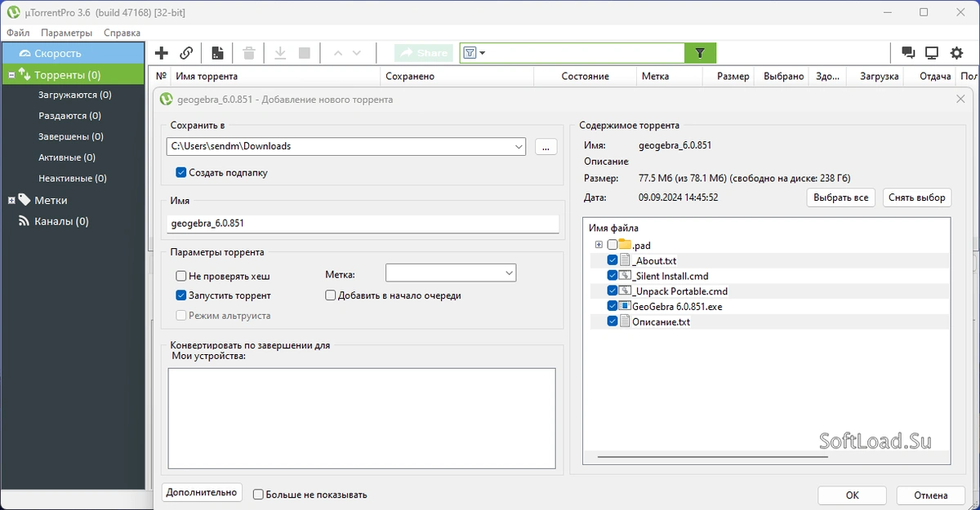This screenshot has width=980, height=510.
Task: Open the save path dropdown
Action: tap(519, 147)
